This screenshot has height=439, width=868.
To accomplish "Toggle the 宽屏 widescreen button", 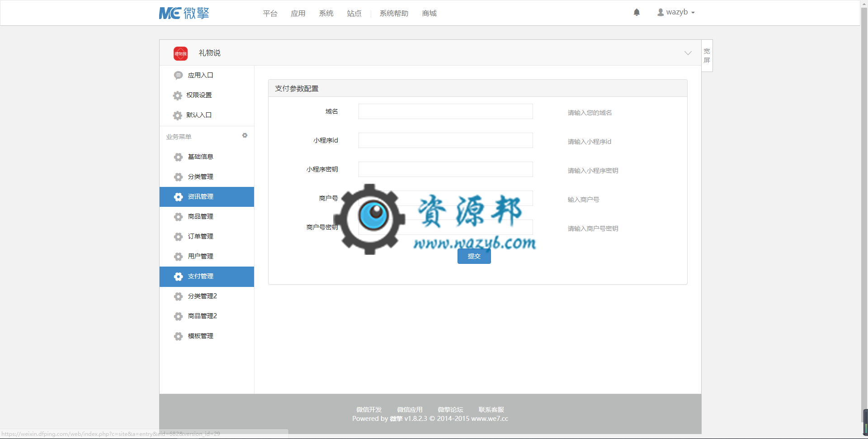I will coord(707,56).
